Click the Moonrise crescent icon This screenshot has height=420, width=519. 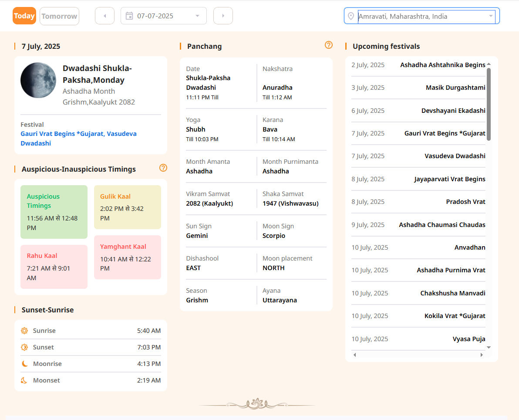tap(24, 364)
